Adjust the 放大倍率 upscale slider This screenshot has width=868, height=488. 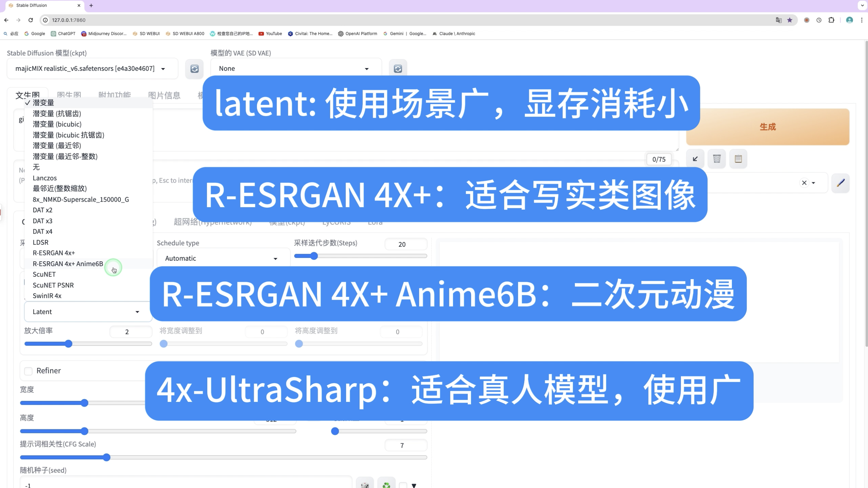tap(88, 344)
